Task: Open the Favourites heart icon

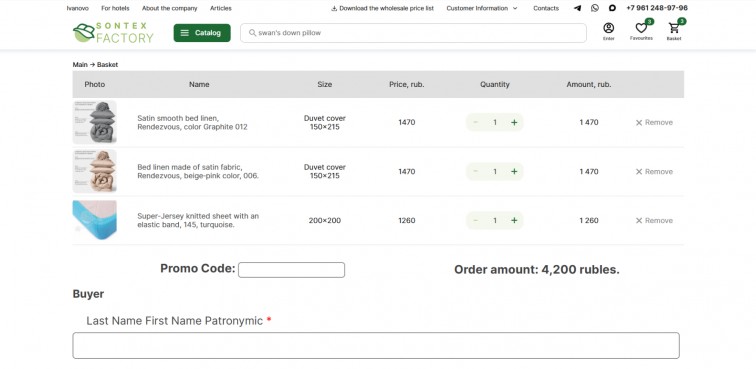Action: click(x=641, y=31)
